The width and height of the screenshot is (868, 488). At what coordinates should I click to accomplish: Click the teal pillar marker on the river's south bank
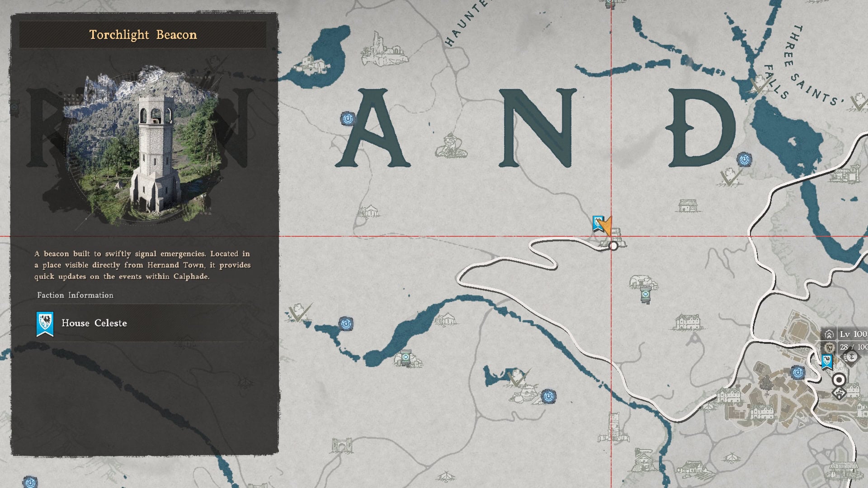tap(406, 358)
